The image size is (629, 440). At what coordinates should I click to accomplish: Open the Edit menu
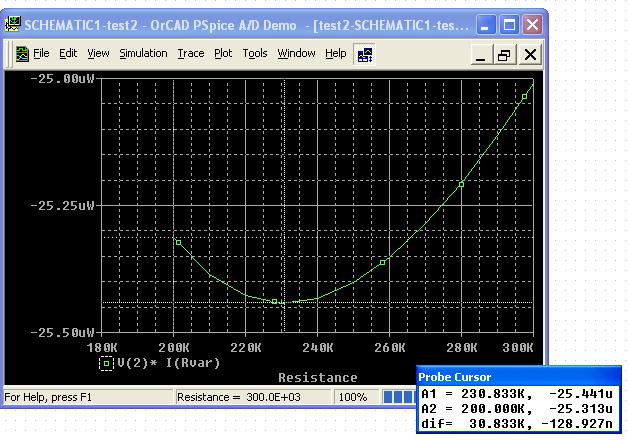click(68, 53)
